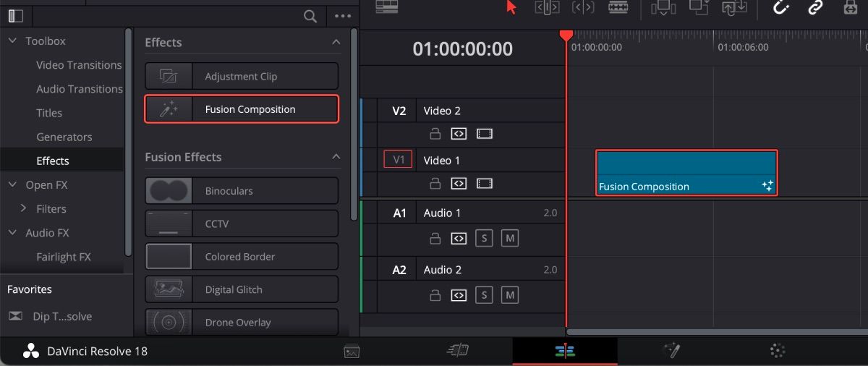
Task: Collapse the Toolbox tree
Action: coord(12,41)
